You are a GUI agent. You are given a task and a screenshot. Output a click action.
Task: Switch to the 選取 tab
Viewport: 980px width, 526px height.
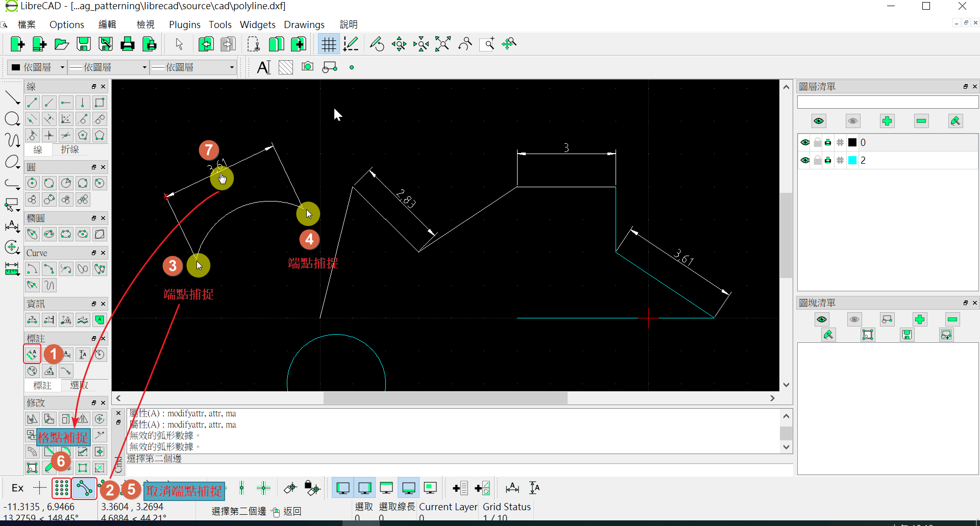(x=79, y=385)
